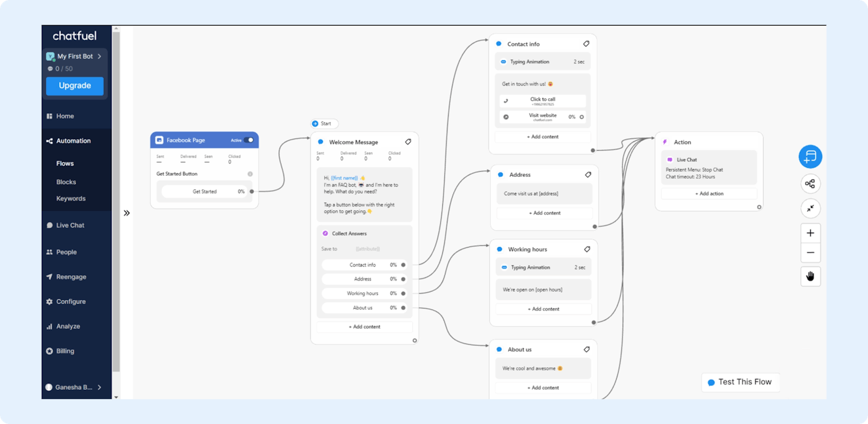The width and height of the screenshot is (868, 424).
Task: Click the Upgrade button
Action: click(x=75, y=86)
